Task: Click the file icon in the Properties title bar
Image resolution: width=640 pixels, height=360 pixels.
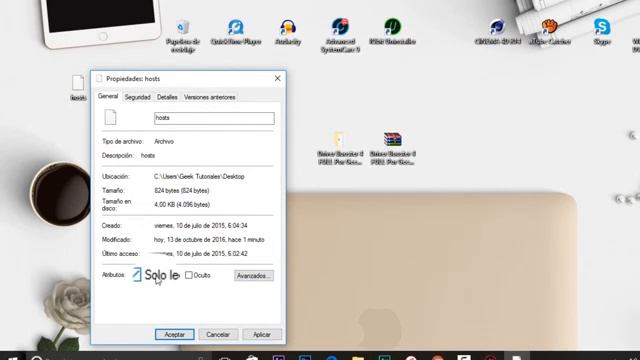Action: tap(99, 78)
